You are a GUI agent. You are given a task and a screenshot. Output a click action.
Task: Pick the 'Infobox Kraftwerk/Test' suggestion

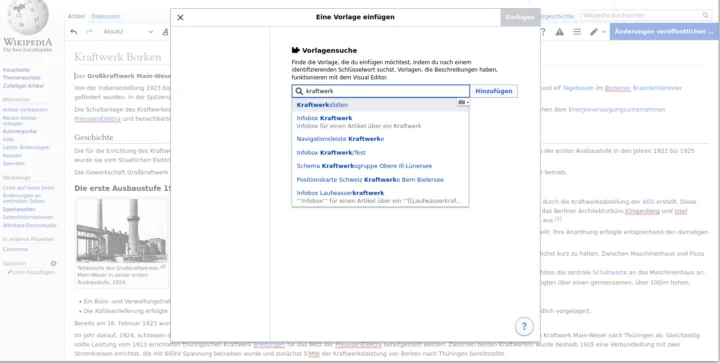point(380,152)
